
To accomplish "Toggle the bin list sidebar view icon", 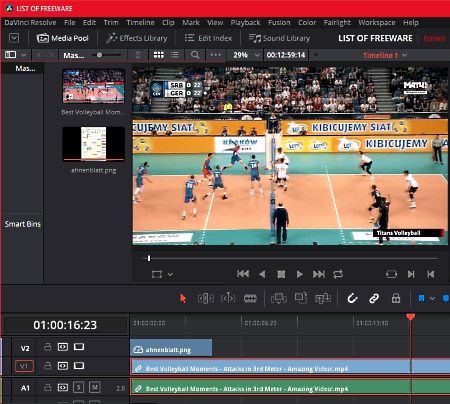I will (x=11, y=55).
